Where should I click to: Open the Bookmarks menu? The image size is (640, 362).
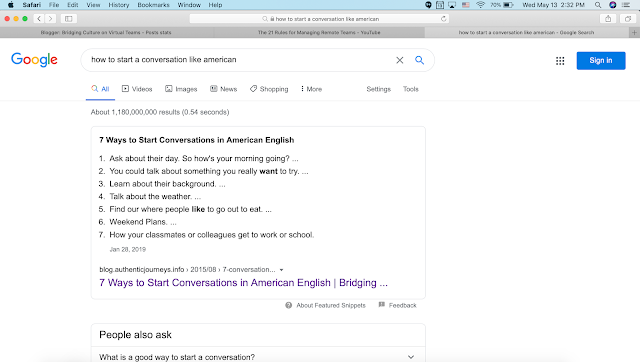pyautogui.click(x=153, y=5)
